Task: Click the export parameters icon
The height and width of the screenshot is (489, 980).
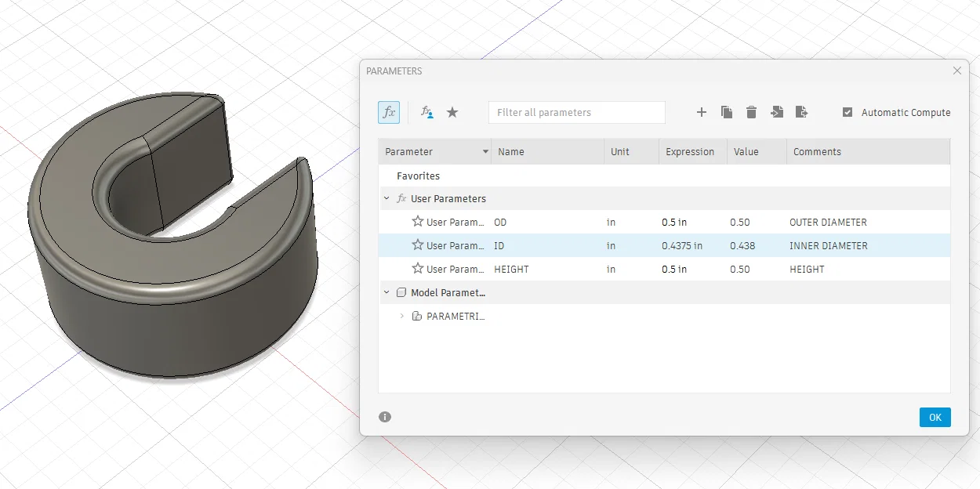Action: pyautogui.click(x=801, y=112)
